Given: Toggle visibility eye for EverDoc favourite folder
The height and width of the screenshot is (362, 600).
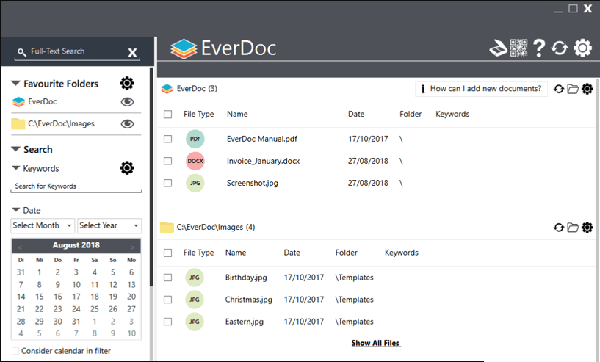Looking at the screenshot, I should tap(127, 102).
